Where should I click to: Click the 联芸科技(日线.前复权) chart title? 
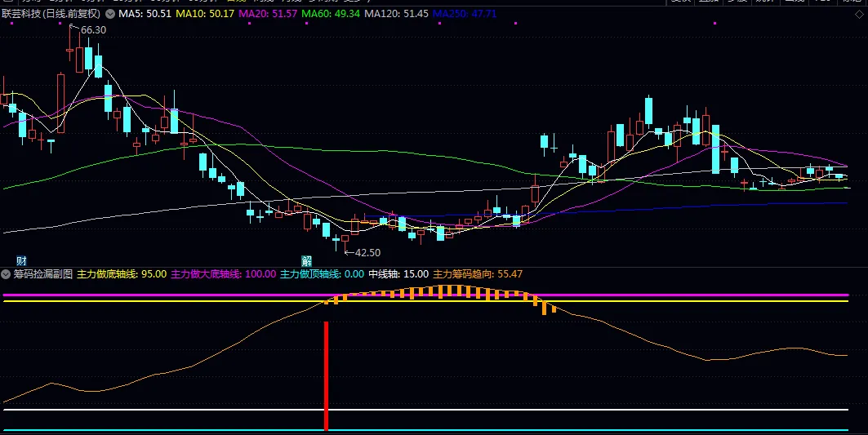point(51,14)
